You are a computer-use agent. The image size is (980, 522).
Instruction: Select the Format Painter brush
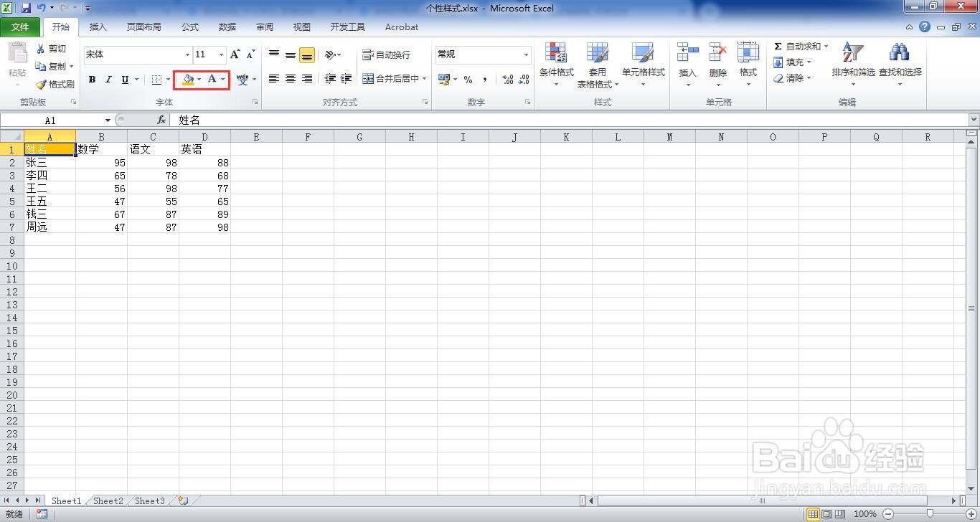tap(41, 84)
